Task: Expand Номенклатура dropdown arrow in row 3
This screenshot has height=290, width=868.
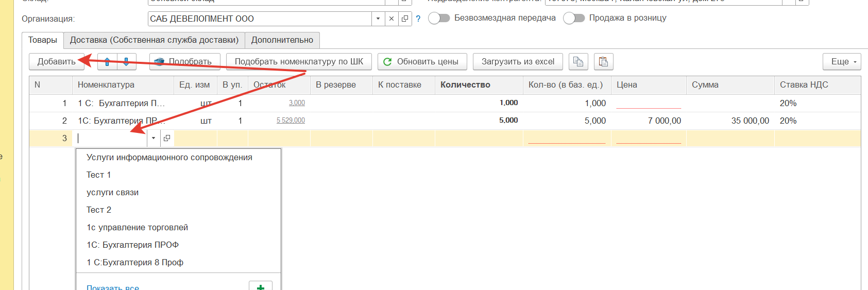Action: coord(154,138)
